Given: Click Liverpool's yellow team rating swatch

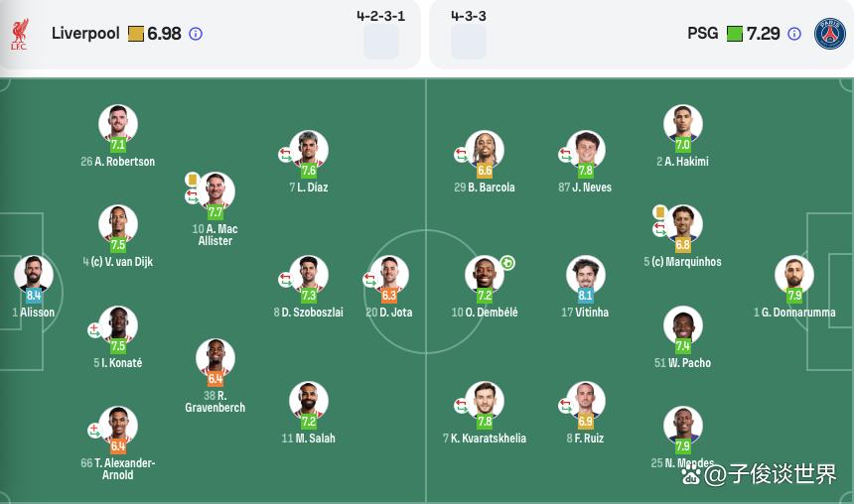Looking at the screenshot, I should [x=136, y=34].
